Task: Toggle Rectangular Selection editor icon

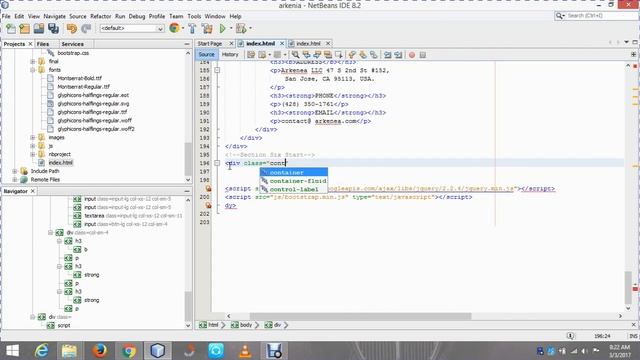Action: pos(339,55)
